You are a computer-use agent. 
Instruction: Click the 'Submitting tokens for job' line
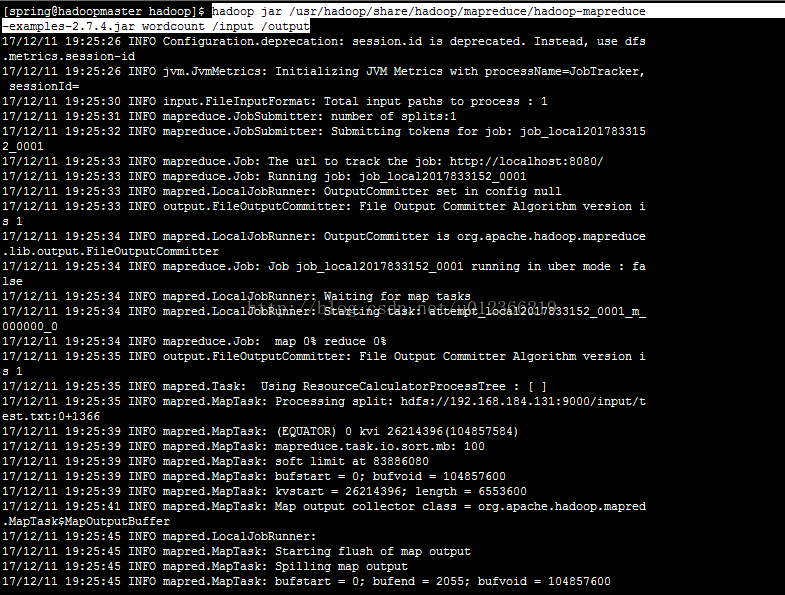coord(324,131)
